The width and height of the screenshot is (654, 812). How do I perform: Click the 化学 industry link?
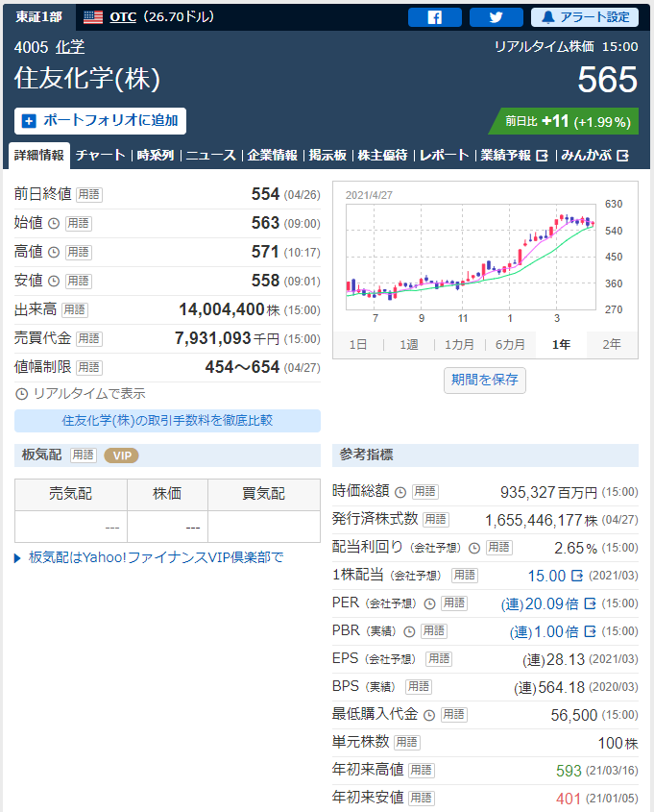pyautogui.click(x=70, y=47)
